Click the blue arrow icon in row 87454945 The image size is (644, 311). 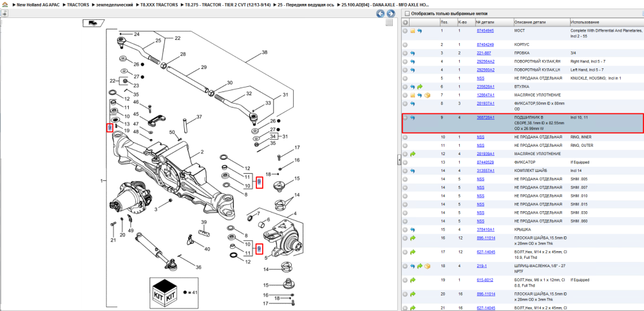tap(419, 31)
